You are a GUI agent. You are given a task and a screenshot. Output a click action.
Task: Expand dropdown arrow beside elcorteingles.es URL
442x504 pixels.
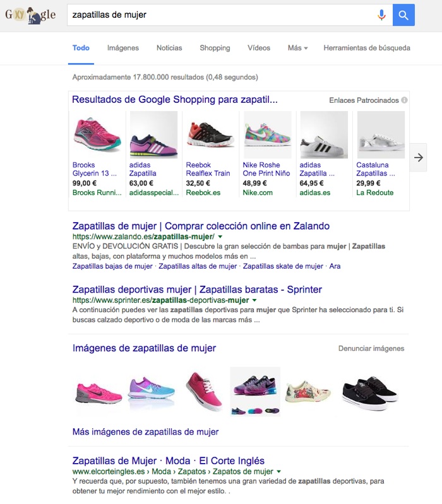pos(278,472)
